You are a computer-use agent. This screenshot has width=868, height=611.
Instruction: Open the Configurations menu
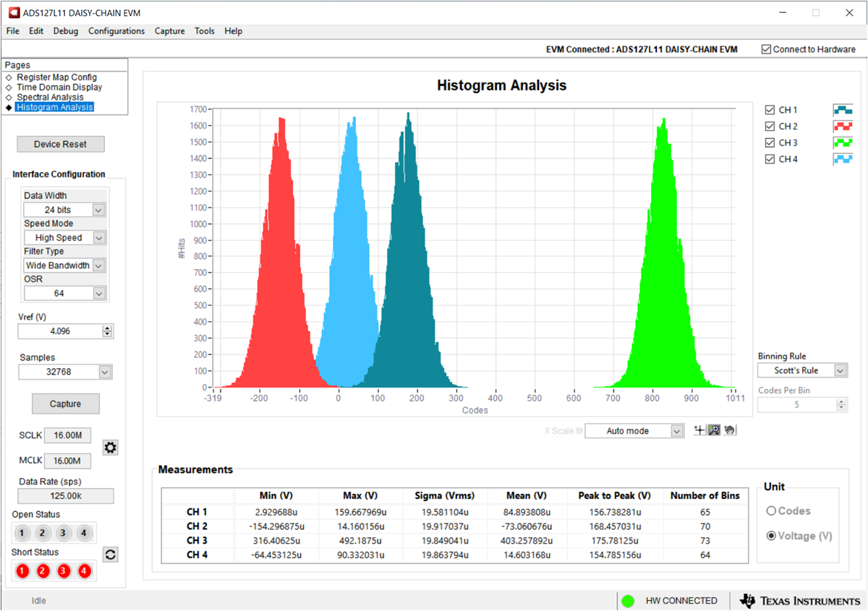[116, 31]
